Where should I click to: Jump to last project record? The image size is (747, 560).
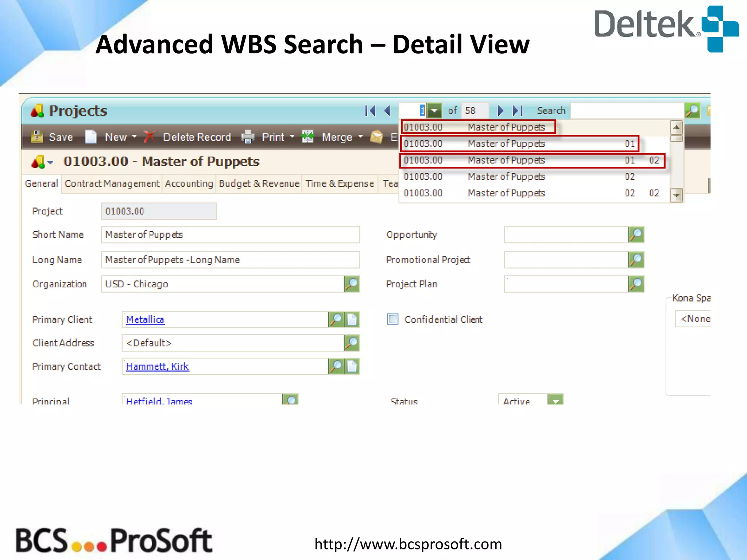(x=518, y=110)
